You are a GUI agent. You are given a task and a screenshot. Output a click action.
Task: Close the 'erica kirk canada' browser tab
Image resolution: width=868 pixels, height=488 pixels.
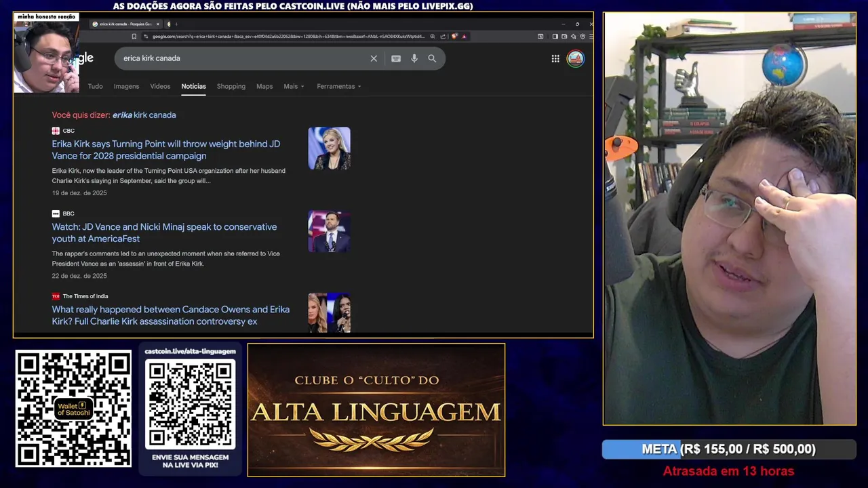tap(158, 24)
